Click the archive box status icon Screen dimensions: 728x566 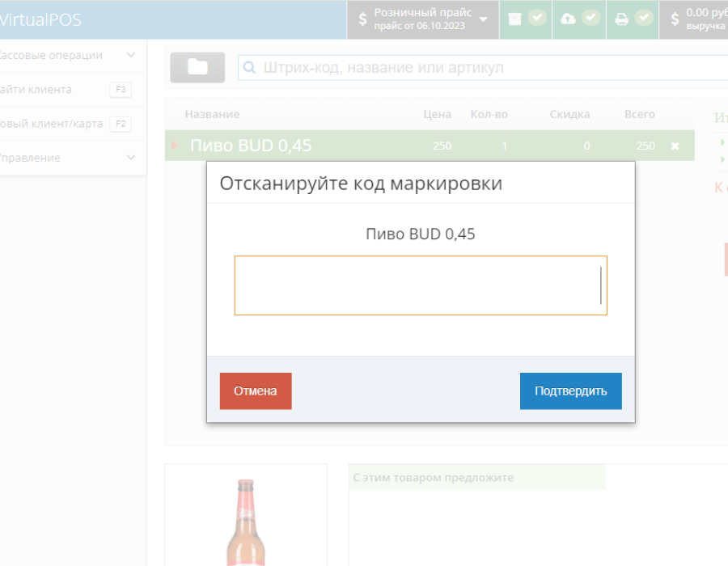coord(514,19)
